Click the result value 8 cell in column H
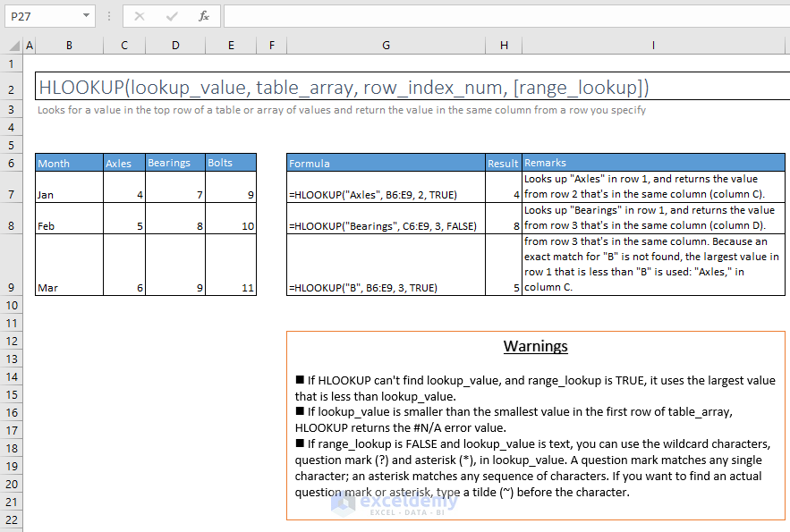Image resolution: width=790 pixels, height=532 pixels. (504, 218)
